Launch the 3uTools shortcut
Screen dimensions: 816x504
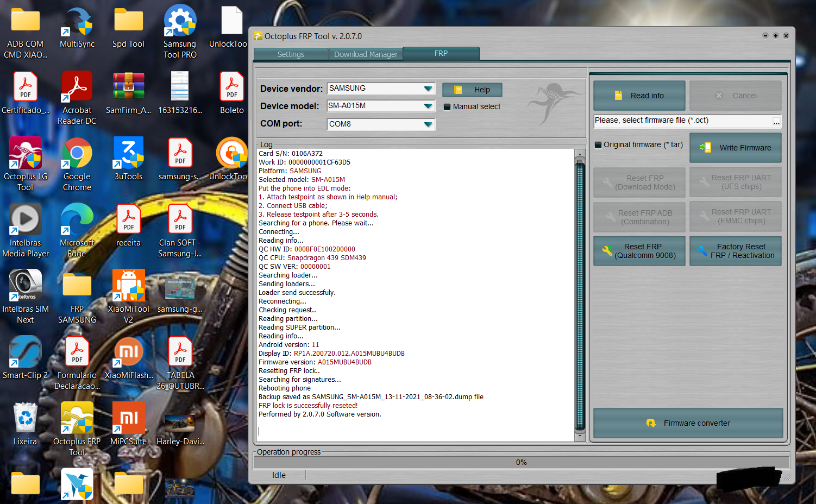(x=128, y=160)
